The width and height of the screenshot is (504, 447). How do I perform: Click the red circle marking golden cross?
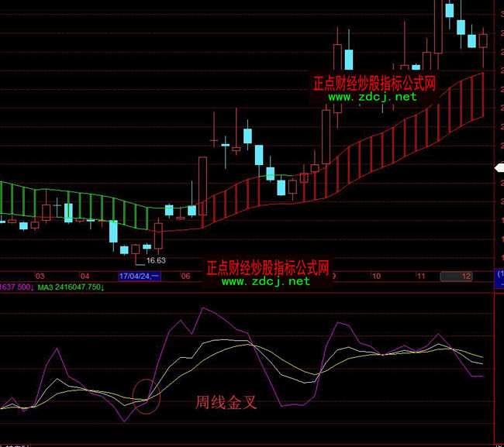point(147,395)
